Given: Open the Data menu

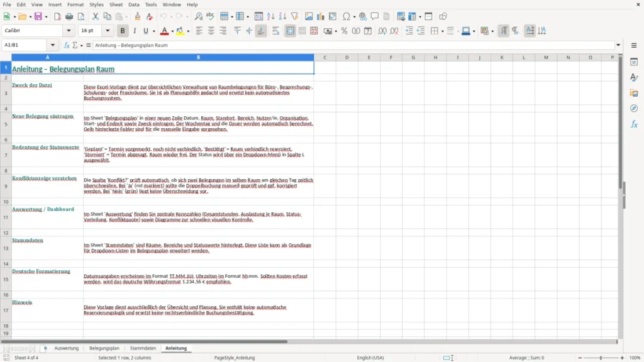Looking at the screenshot, I should 134,4.
